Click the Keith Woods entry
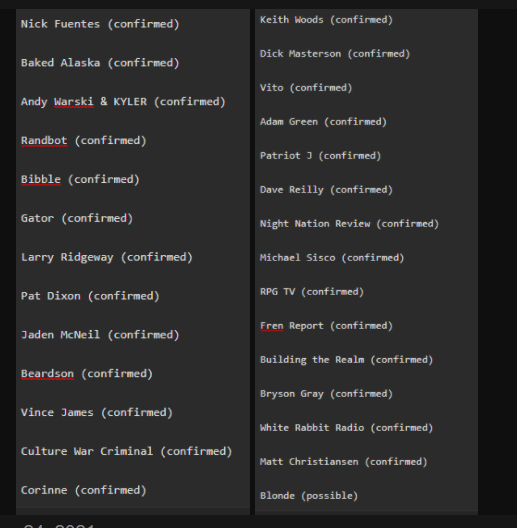 click(x=326, y=20)
